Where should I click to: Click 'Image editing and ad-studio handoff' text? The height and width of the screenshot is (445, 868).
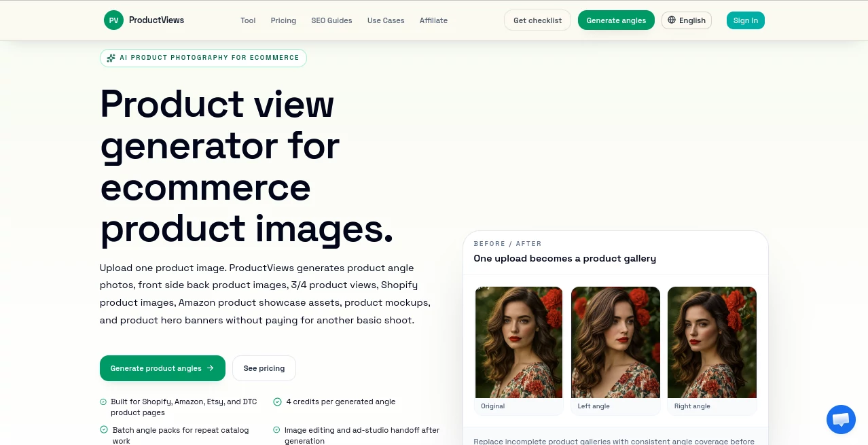(x=362, y=435)
